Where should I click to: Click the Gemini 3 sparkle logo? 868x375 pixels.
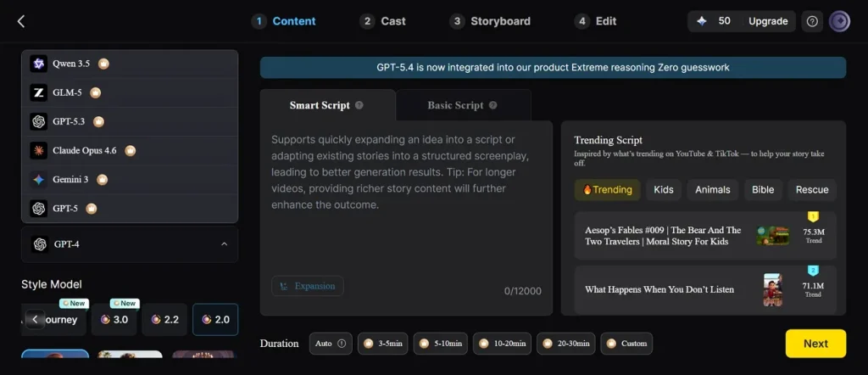click(x=39, y=180)
